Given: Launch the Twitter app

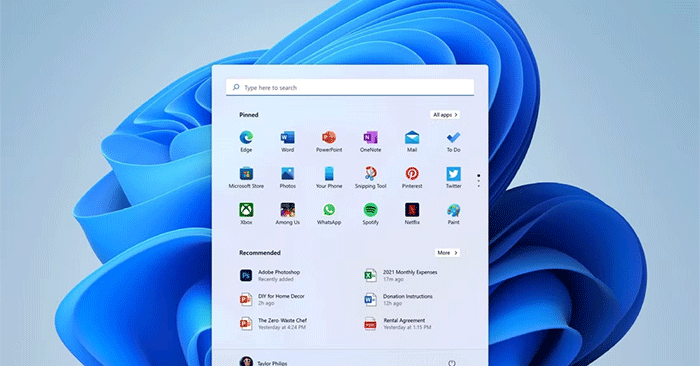Looking at the screenshot, I should 454,178.
